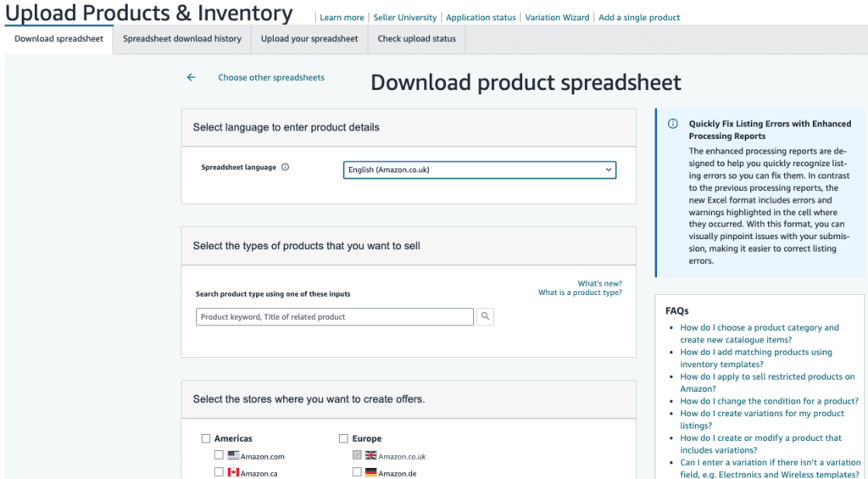This screenshot has height=479, width=868.
Task: Select the Amazon.de store checkbox
Action: [x=357, y=472]
